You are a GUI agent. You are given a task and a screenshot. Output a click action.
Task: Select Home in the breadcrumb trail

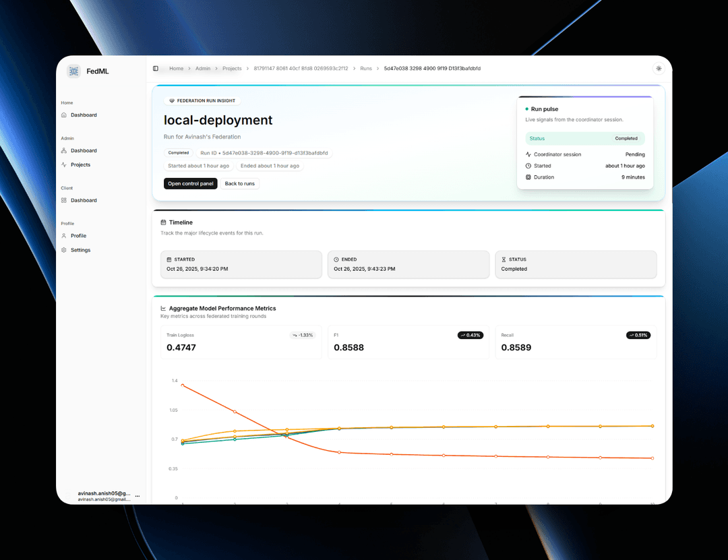pyautogui.click(x=177, y=68)
